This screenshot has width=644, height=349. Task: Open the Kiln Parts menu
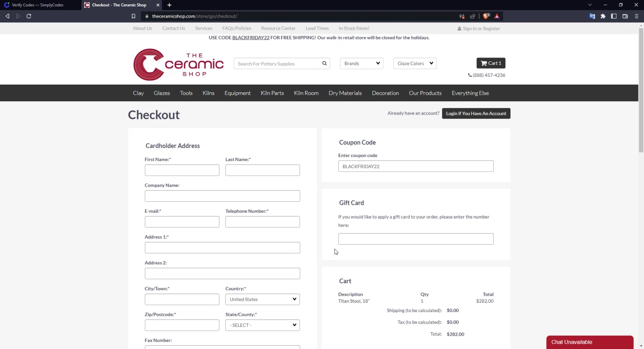pos(272,93)
